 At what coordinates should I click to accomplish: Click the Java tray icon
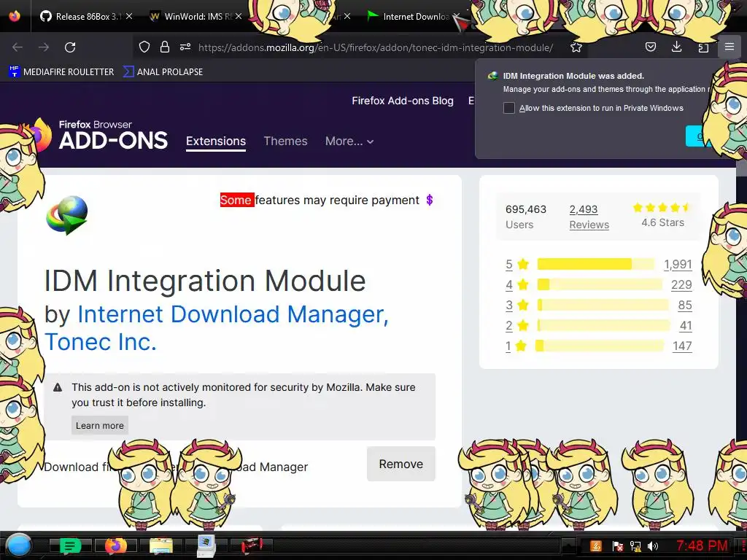click(x=596, y=546)
